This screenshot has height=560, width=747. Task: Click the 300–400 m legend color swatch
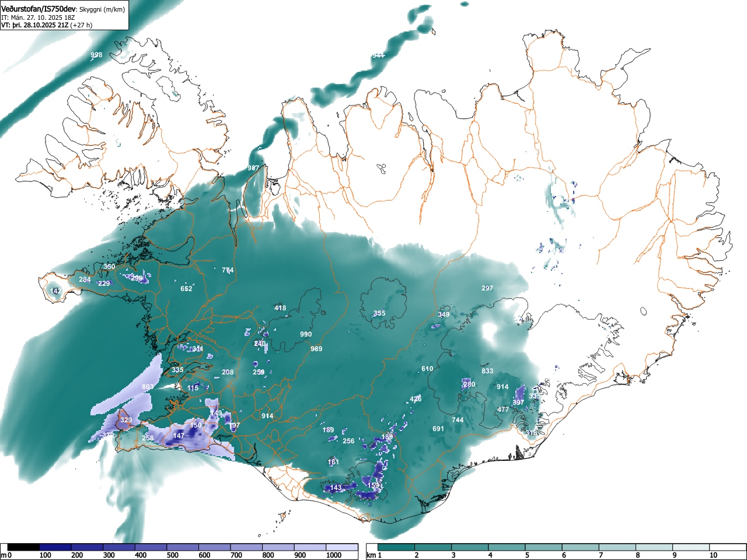(119, 547)
